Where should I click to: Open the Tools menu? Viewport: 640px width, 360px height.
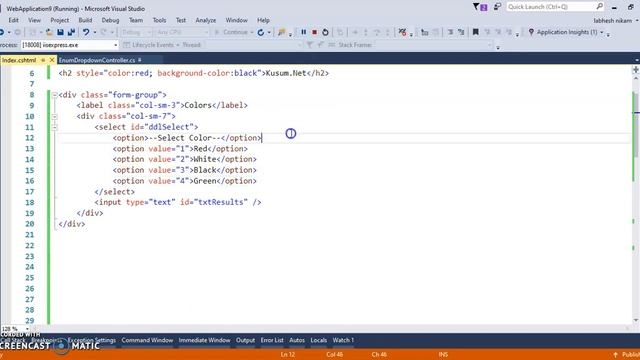coord(159,20)
